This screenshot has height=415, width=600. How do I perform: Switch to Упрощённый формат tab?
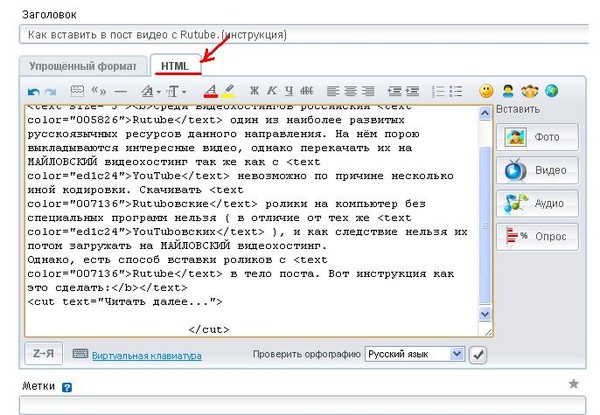coord(83,66)
